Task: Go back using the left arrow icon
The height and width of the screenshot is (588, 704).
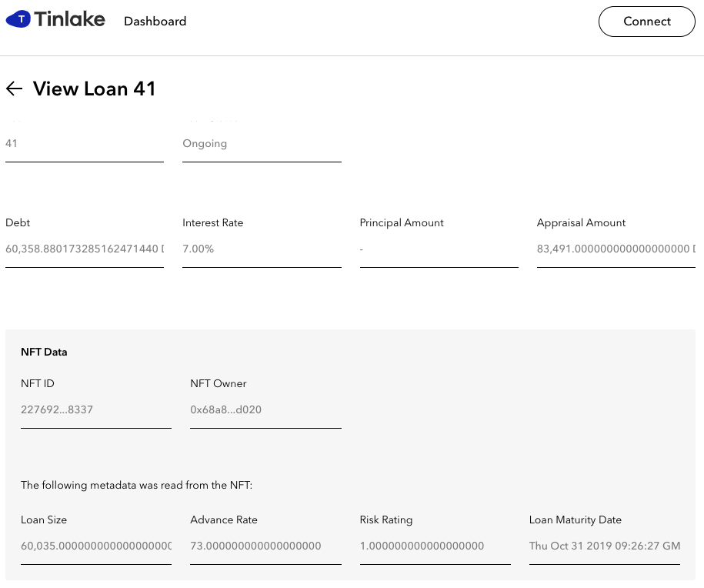Action: click(x=14, y=89)
